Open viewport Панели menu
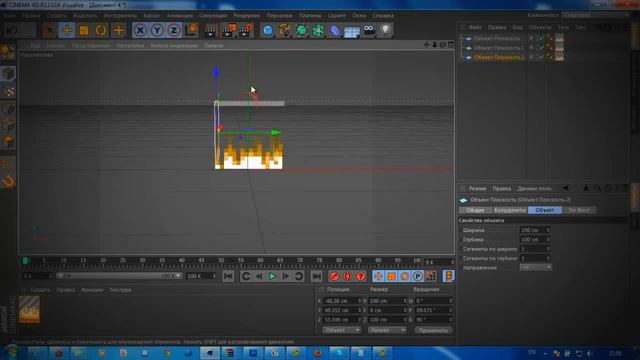 [213, 46]
